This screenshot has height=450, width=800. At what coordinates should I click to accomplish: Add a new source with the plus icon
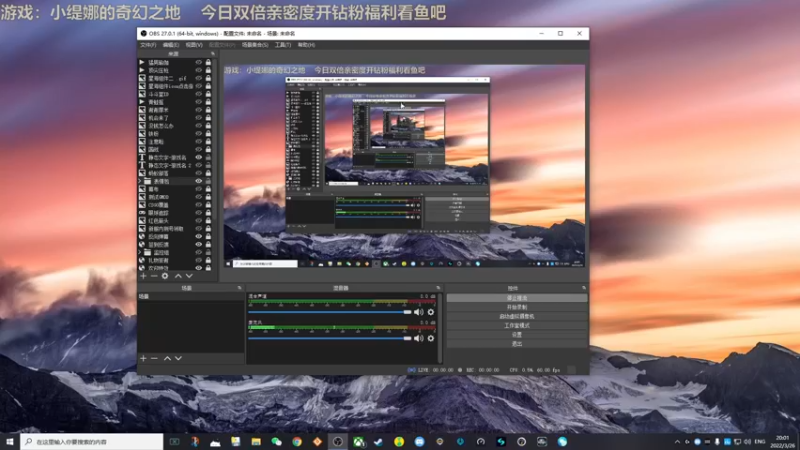tap(143, 276)
